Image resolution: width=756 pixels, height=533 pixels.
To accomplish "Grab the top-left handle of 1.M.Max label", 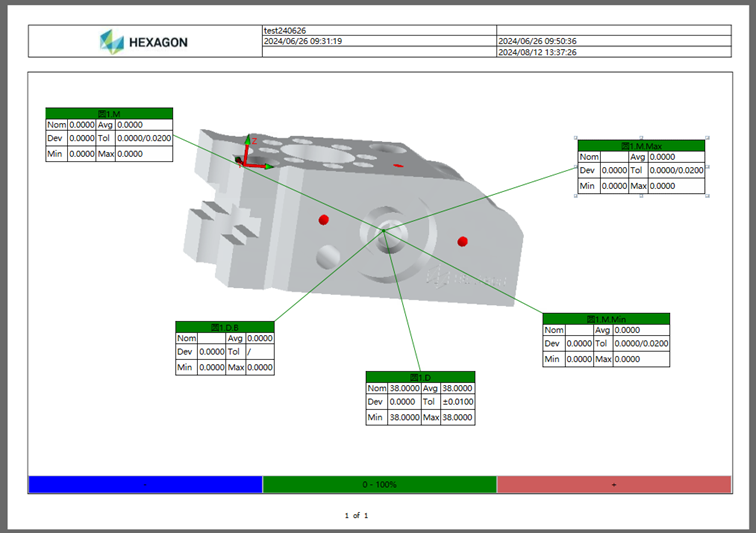I will coord(576,138).
